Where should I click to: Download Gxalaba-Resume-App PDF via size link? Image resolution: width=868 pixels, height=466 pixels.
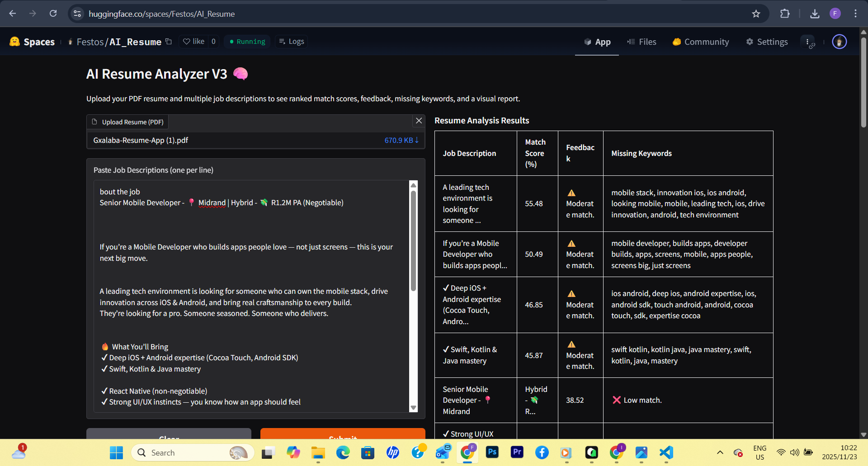click(x=401, y=140)
